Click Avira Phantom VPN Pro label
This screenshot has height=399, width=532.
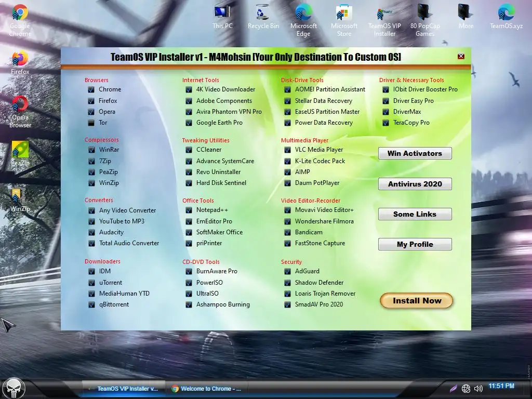pos(229,112)
